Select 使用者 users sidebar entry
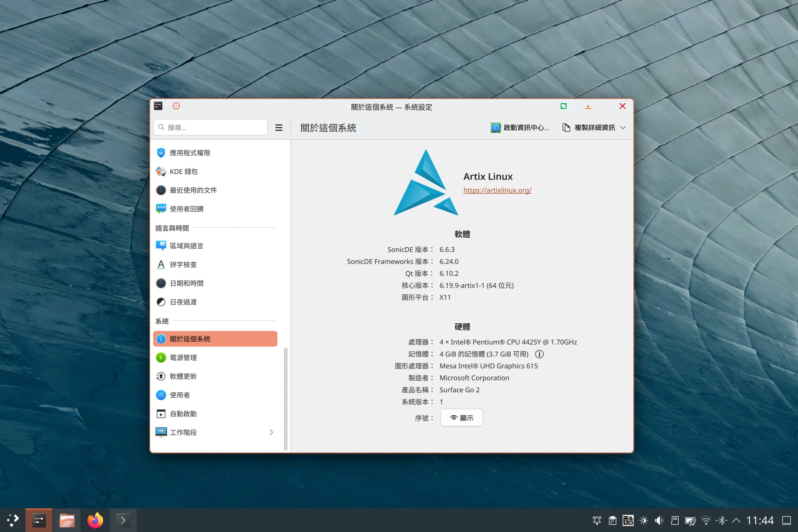The image size is (798, 532). coord(180,395)
